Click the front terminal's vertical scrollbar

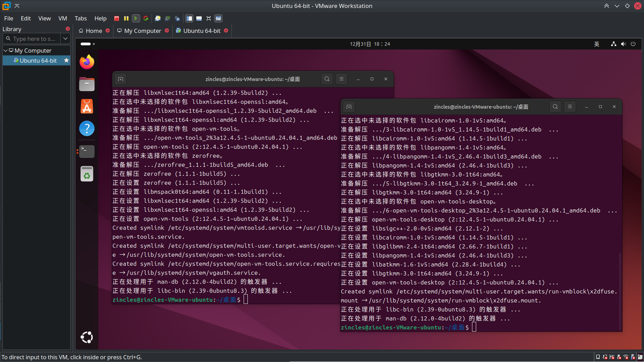point(620,291)
